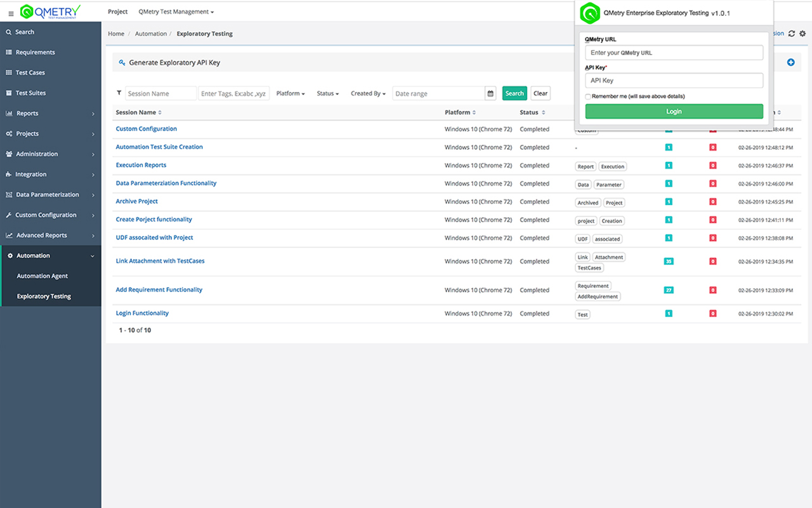Open Data Parameterziation Functionality session
Viewport: 812px width, 508px height.
166,183
